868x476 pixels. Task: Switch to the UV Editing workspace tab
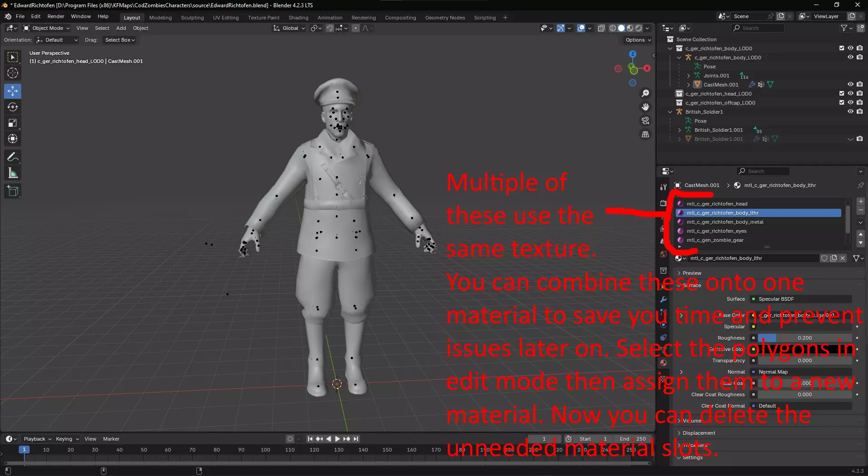[x=225, y=18]
